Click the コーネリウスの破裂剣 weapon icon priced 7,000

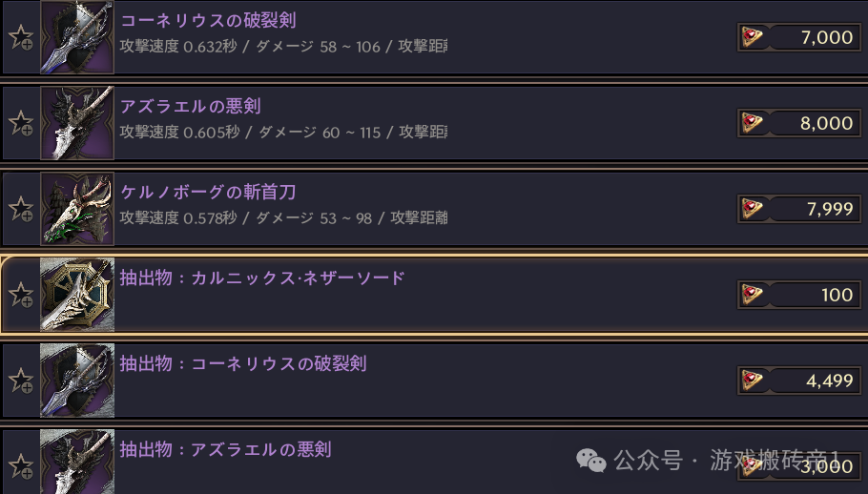coord(77,37)
